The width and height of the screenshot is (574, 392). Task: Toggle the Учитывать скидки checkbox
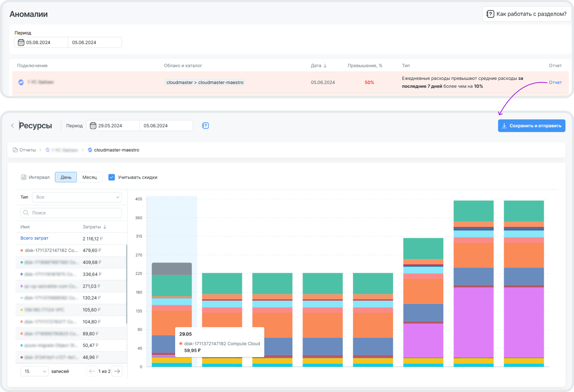point(112,177)
